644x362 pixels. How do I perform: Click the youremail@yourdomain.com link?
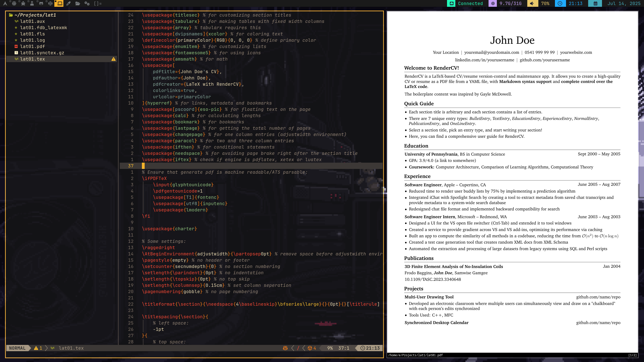coord(492,52)
